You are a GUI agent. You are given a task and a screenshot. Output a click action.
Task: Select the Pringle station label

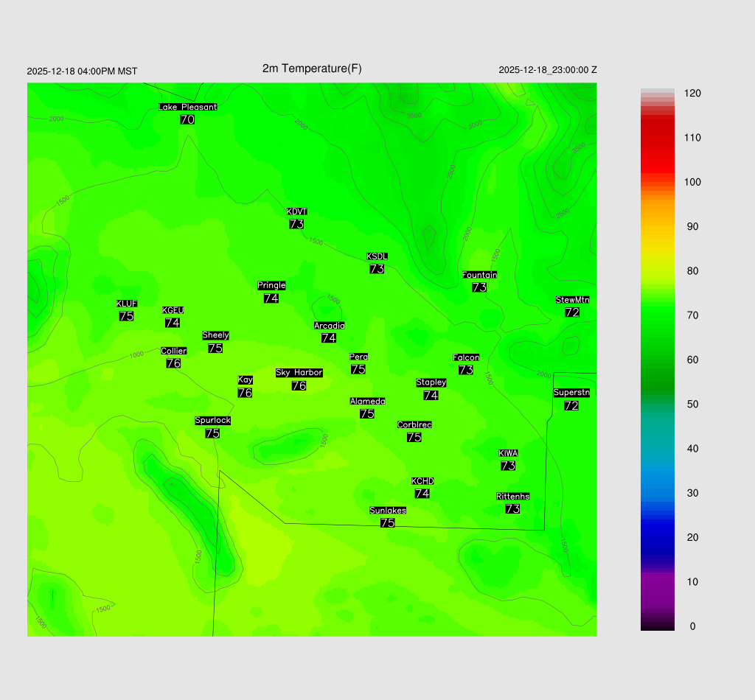271,286
